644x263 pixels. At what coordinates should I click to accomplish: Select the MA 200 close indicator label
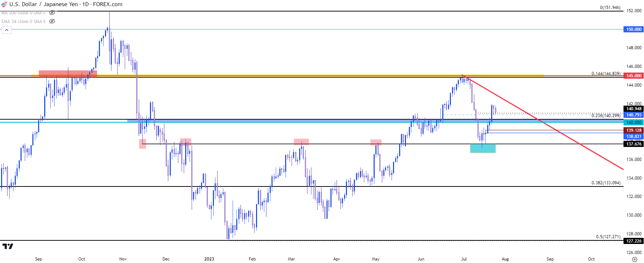point(23,13)
